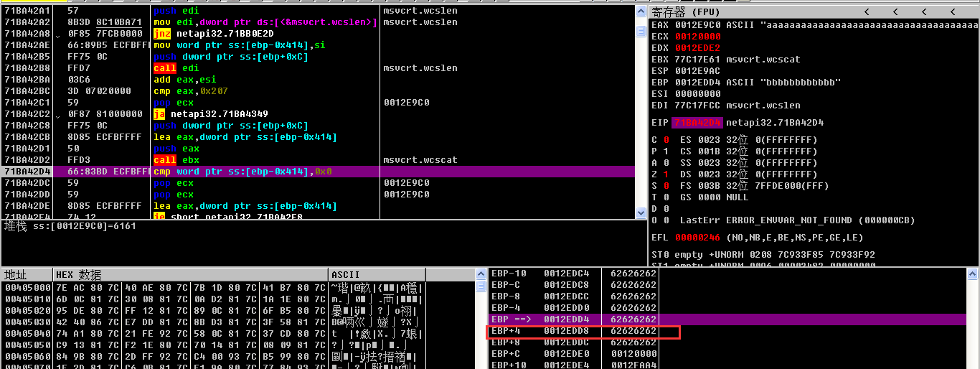Toggle the C carry flag value
980x369 pixels.
pyautogui.click(x=666, y=140)
